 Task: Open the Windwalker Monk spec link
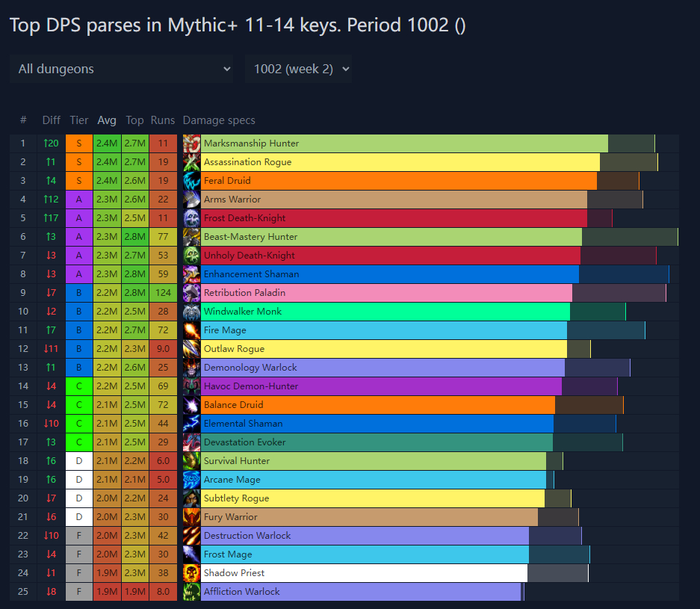(x=242, y=312)
